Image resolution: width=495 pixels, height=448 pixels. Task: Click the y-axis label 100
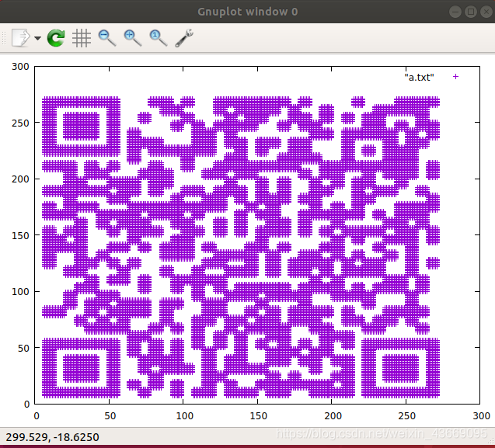(20, 291)
